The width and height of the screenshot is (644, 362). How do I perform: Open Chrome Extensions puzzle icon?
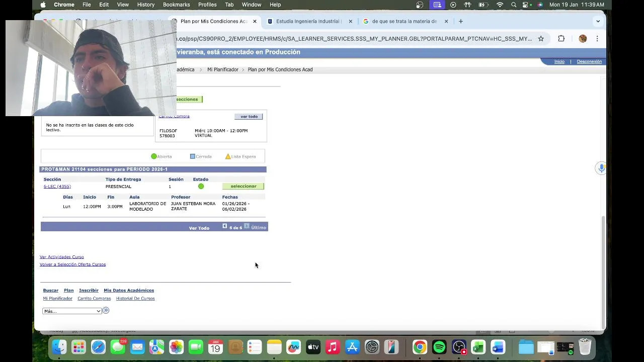tap(561, 39)
